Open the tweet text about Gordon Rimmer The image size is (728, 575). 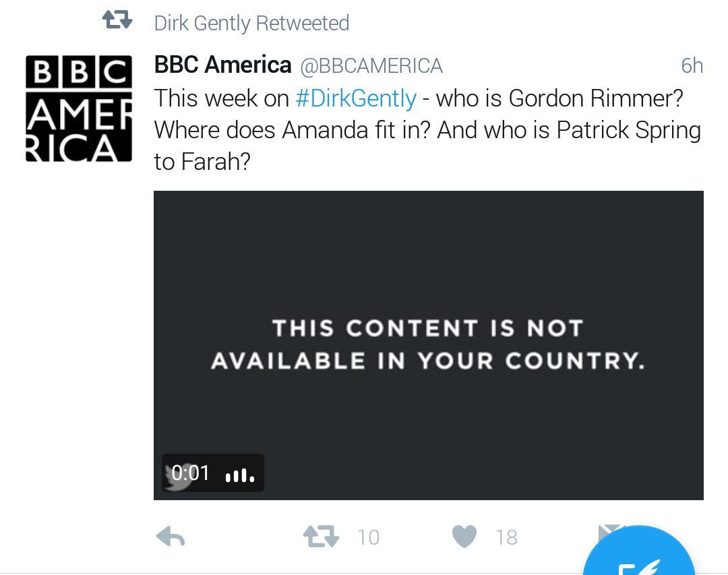tap(427, 130)
